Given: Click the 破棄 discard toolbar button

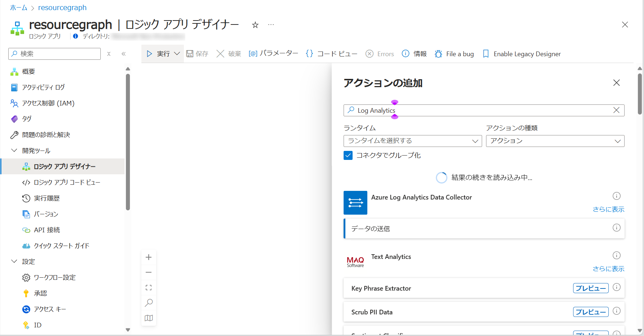Looking at the screenshot, I should [x=229, y=54].
